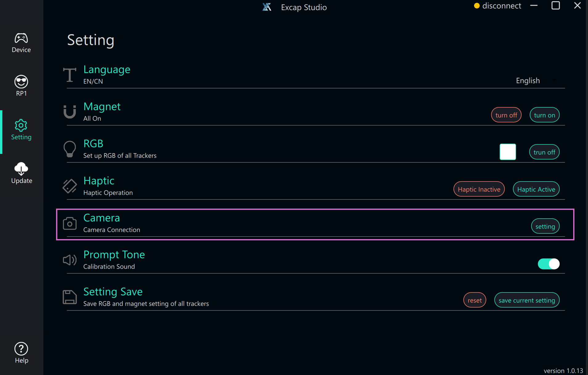Click the RGB light bulb icon

70,149
